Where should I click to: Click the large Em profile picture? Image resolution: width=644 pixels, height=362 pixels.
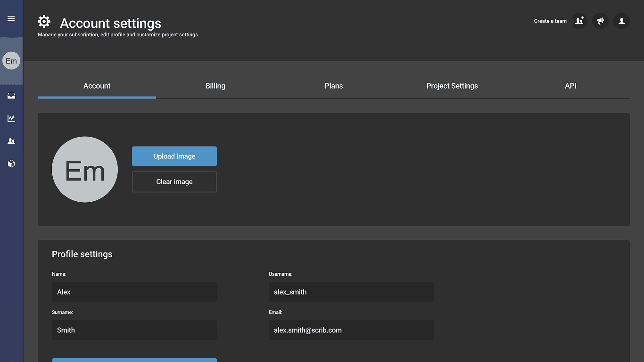coord(85,170)
